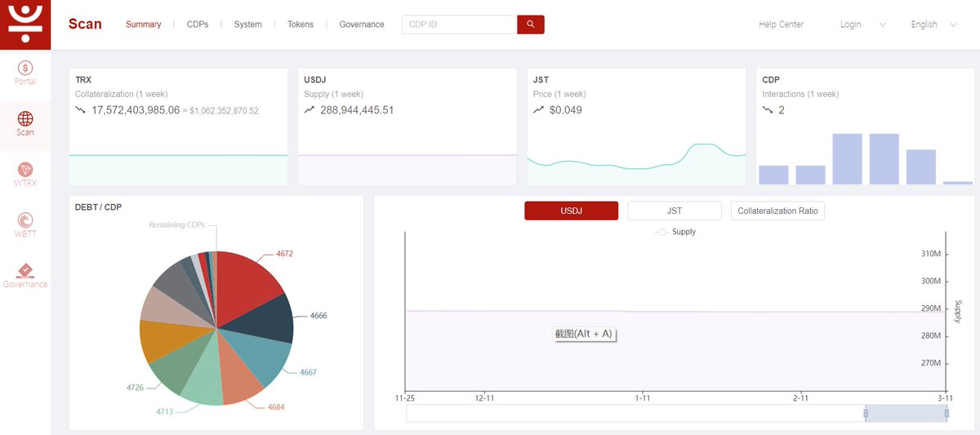Image resolution: width=980 pixels, height=435 pixels.
Task: Click the 4667 pie chart label
Action: (x=308, y=372)
